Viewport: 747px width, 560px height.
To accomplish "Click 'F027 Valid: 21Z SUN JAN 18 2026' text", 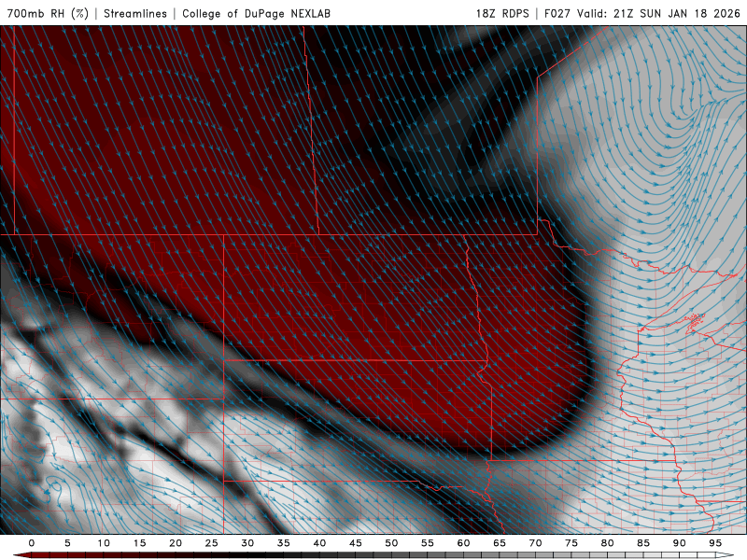I will (x=641, y=13).
